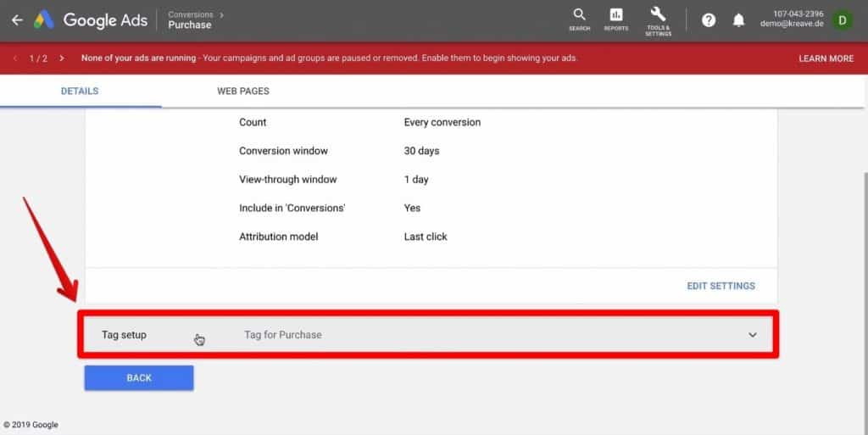
Task: Open the Tools & Settings wrench icon
Action: point(658,19)
